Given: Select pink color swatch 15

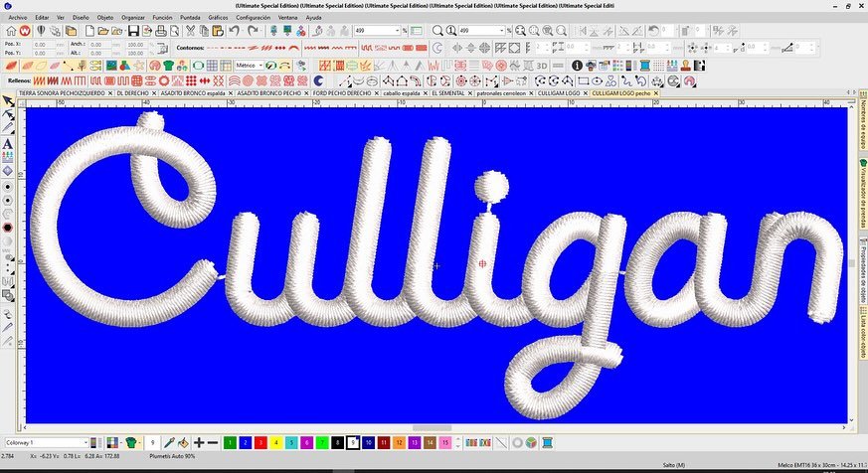Looking at the screenshot, I should [x=445, y=442].
